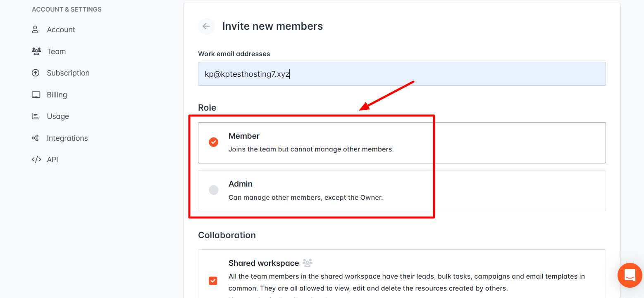Viewport: 644px width, 298px height.
Task: Click the back arrow beside Invite new members
Action: [206, 26]
